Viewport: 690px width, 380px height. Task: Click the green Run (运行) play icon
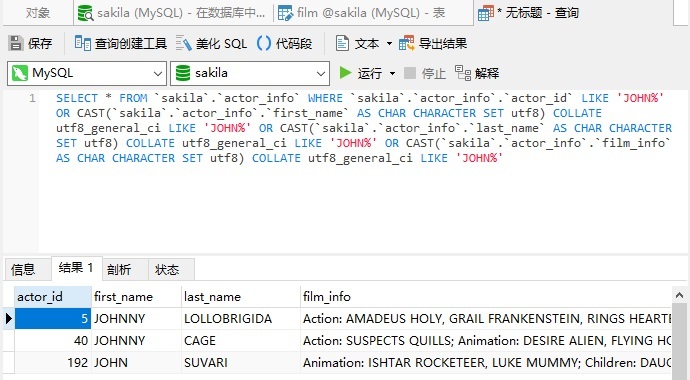coord(345,73)
